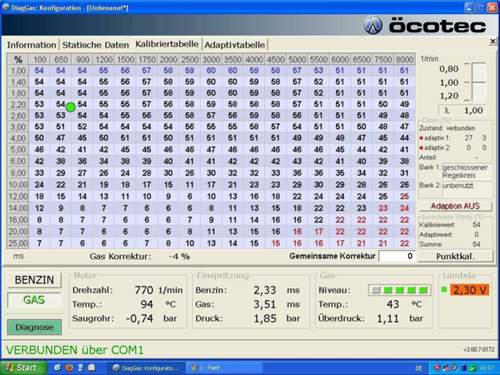Click the Gas Korrektur -4 % value

click(179, 256)
